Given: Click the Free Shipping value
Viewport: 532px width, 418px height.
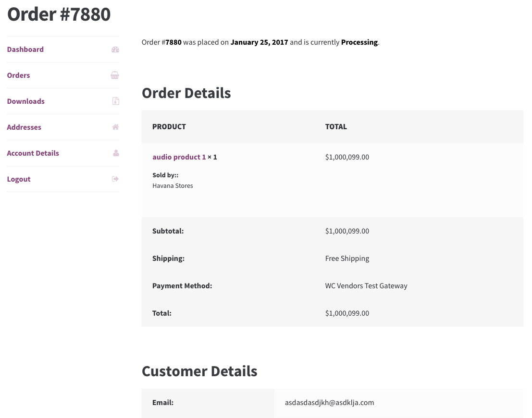Looking at the screenshot, I should (347, 258).
